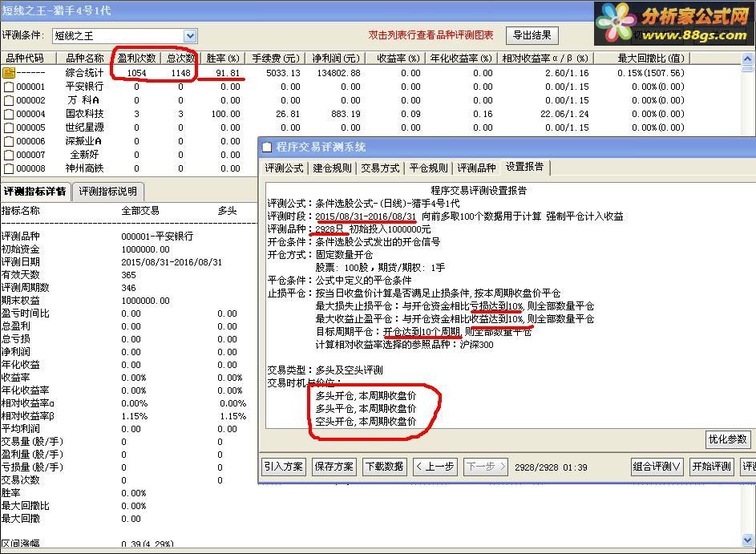The image size is (756, 554).
Task: Click 883.19 profit cell for 国农科技
Action: tap(346, 115)
